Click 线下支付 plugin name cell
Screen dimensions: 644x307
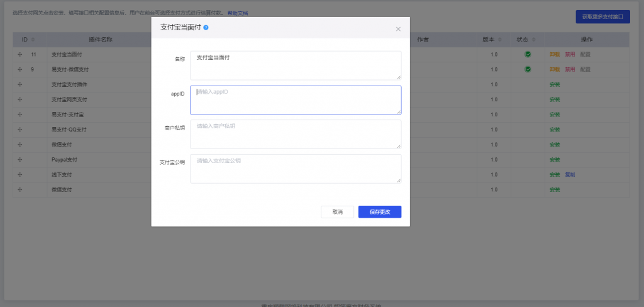[62, 175]
